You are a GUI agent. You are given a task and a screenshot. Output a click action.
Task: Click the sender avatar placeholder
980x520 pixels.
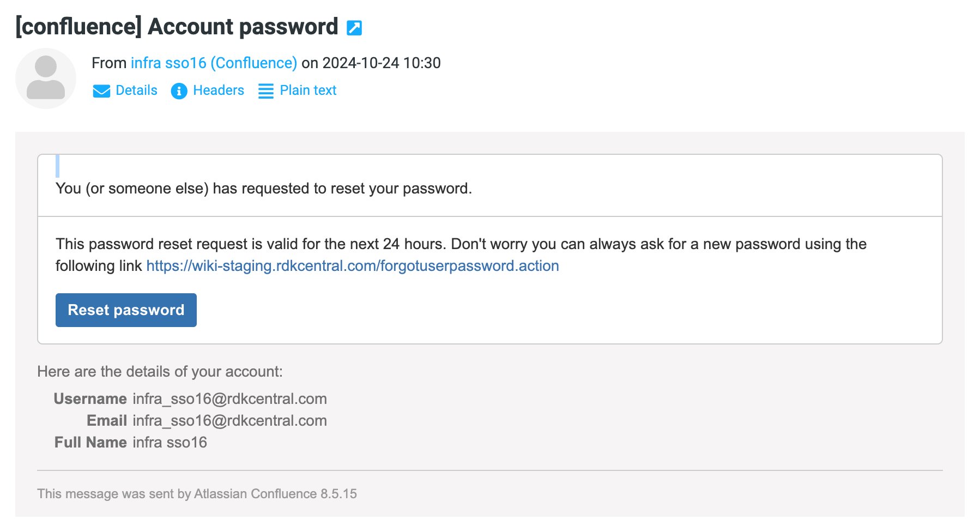pos(46,78)
